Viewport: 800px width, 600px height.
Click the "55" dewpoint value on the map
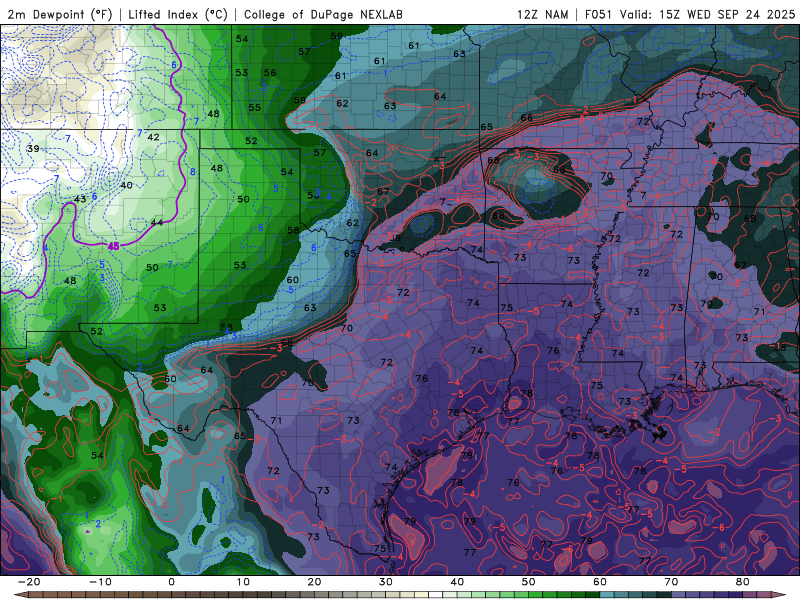tap(254, 107)
